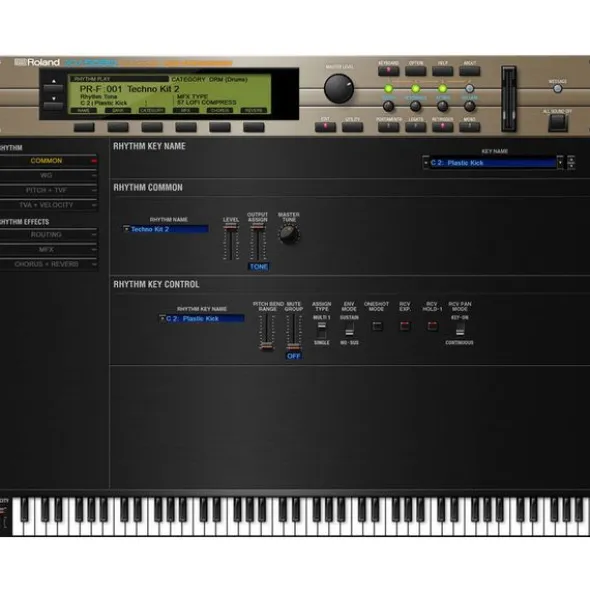Viewport: 590px width, 591px height.
Task: Click the small knob above the LEGATO button
Action: point(415,107)
